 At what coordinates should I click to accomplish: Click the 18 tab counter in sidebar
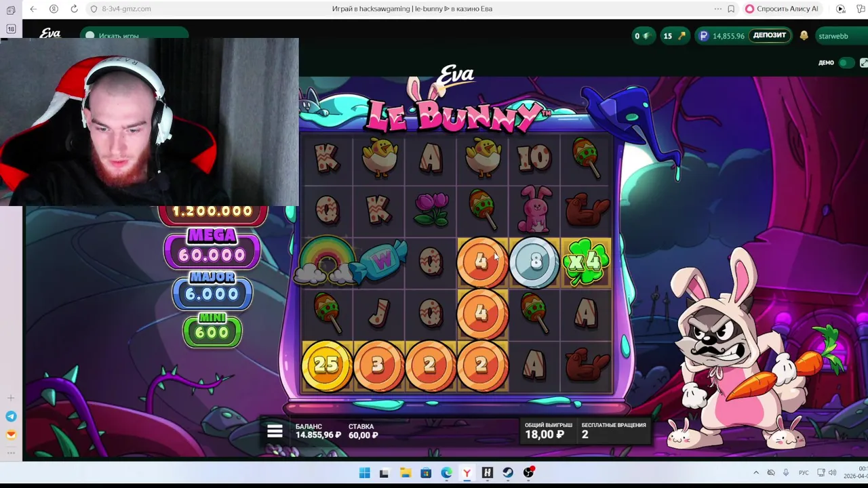coord(11,29)
